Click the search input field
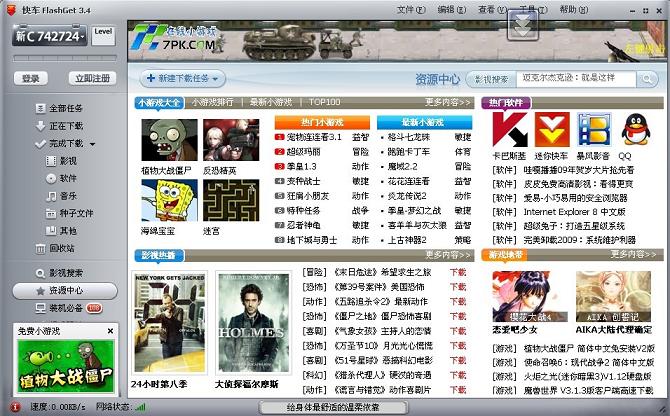 click(x=576, y=79)
